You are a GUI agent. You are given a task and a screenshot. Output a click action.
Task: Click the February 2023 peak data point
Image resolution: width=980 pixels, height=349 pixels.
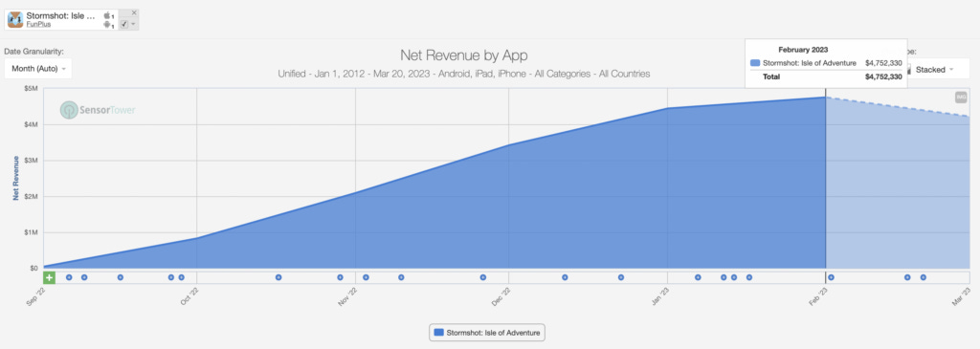tap(826, 98)
